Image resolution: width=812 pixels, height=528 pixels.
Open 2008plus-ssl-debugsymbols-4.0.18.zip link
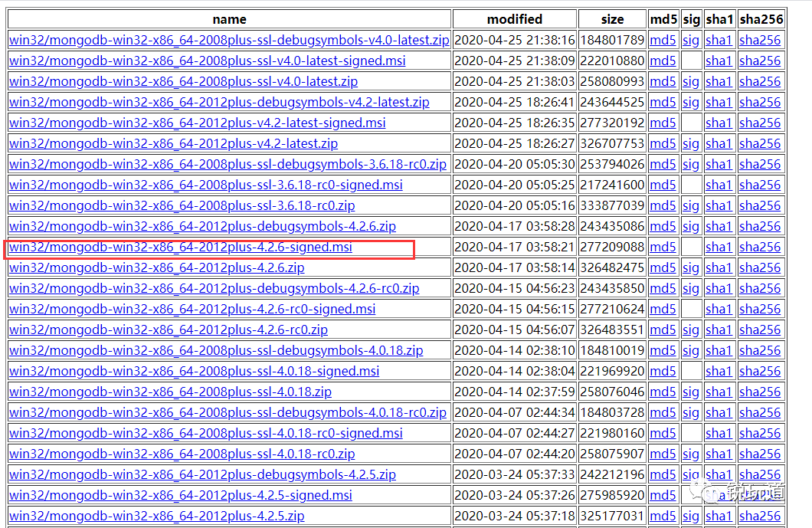[216, 351]
